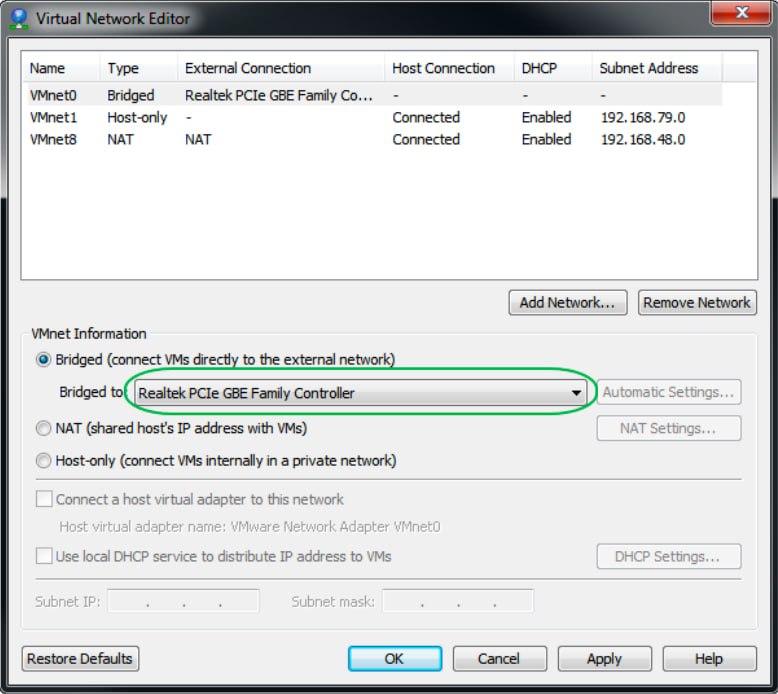Click the Host Connection column header
The width and height of the screenshot is (778, 694).
point(449,68)
